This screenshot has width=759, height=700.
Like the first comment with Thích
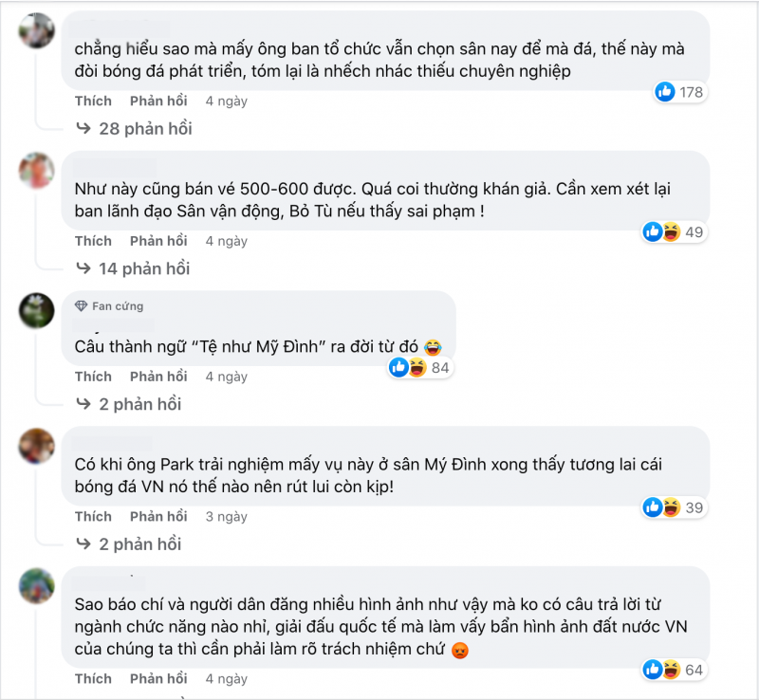click(93, 101)
